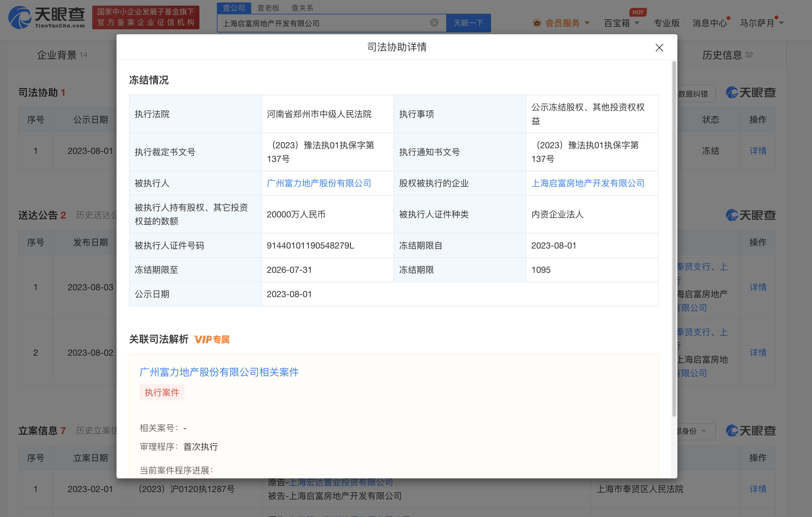Viewport: 812px width, 517px height.
Task: Open the 马尔萨月 user menu arrow
Action: [782, 23]
